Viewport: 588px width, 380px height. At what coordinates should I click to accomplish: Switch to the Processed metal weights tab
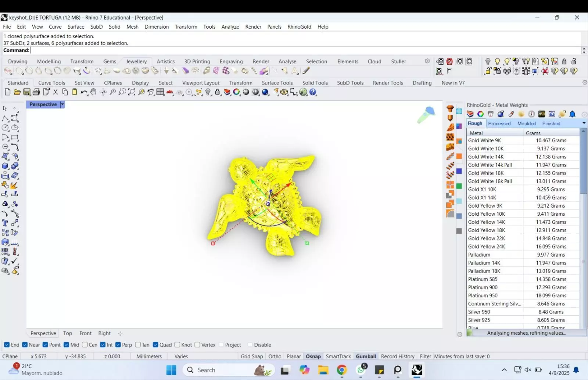(499, 123)
